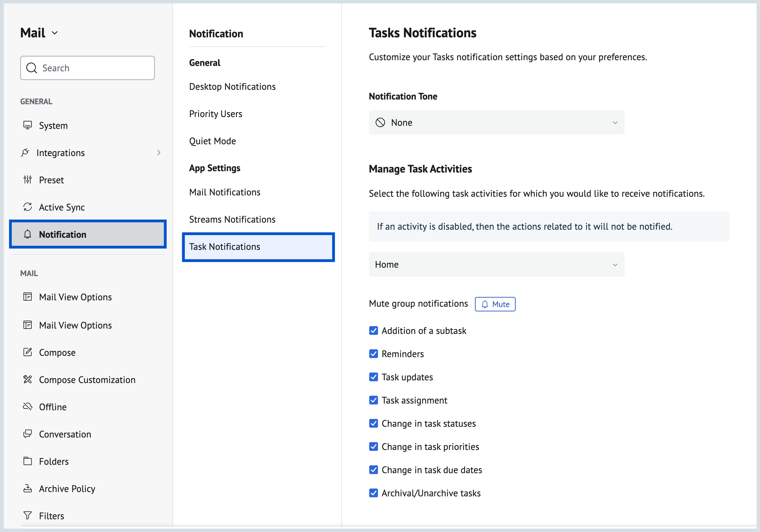Expand the Mail app switcher chevron

pyautogui.click(x=55, y=33)
